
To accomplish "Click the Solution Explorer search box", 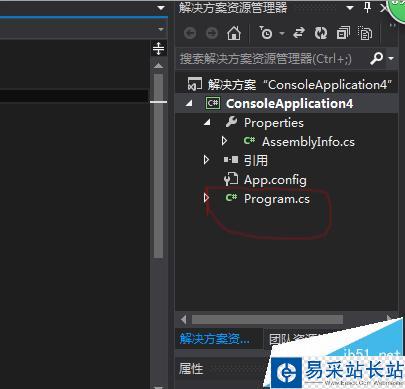I will click(x=272, y=59).
